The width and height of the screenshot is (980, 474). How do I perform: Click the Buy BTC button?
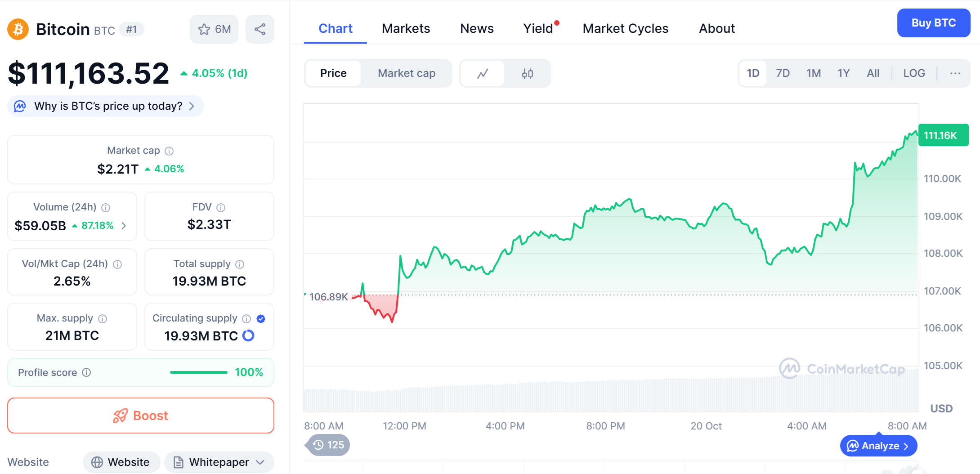point(933,23)
